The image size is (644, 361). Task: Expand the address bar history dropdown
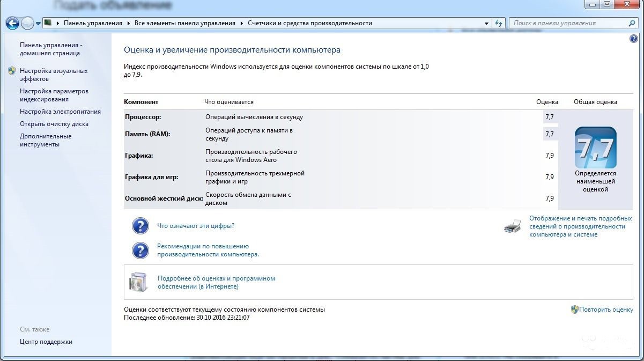point(486,24)
